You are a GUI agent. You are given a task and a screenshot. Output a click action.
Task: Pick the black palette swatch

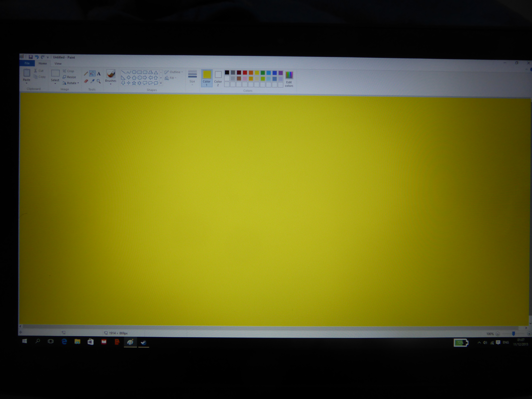tap(227, 72)
